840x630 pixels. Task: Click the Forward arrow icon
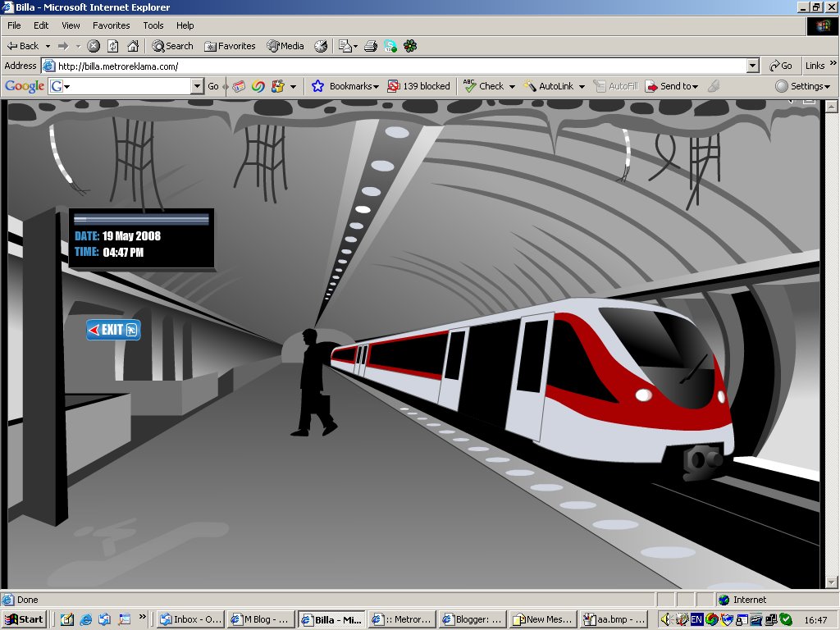63,46
